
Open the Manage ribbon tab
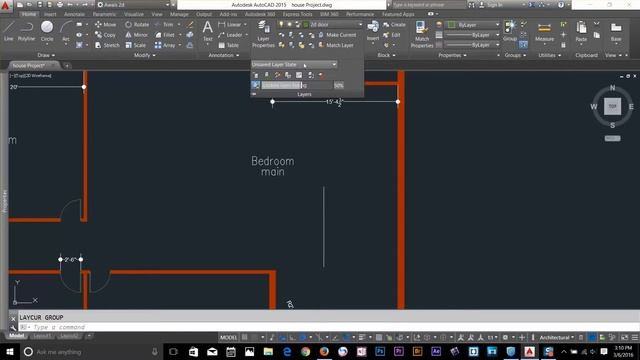179,14
